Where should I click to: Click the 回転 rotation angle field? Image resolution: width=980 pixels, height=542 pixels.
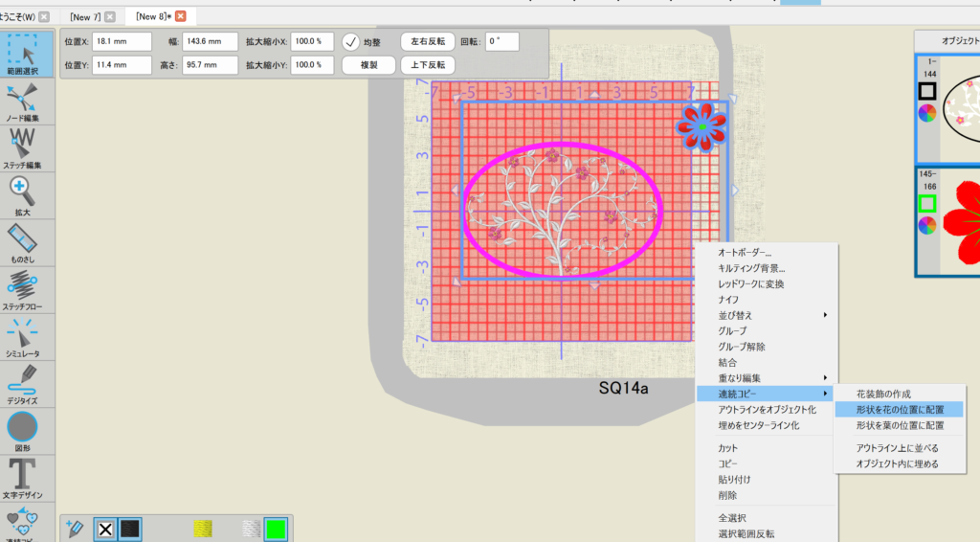(501, 41)
